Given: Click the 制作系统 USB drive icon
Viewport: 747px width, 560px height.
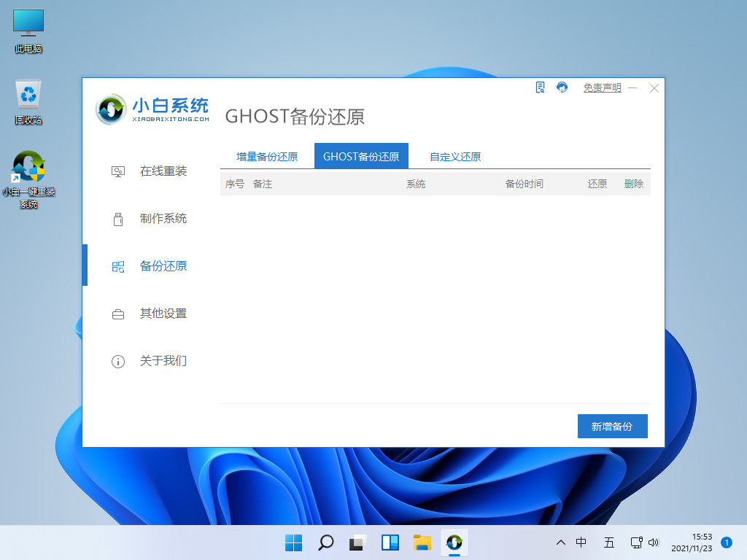Looking at the screenshot, I should point(118,219).
